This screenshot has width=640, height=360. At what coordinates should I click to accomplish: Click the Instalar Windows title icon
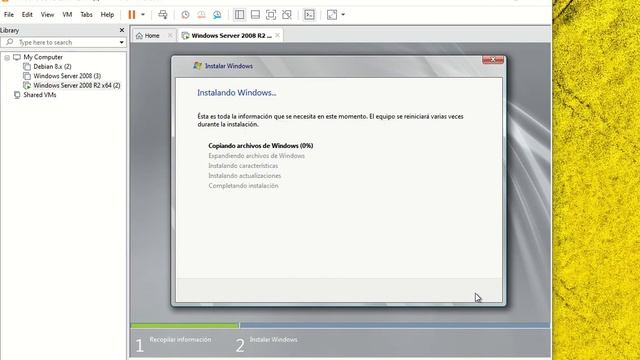(x=198, y=66)
